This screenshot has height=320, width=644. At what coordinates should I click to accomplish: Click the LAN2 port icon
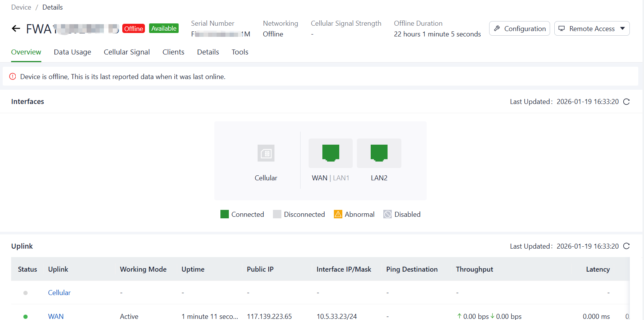(x=379, y=153)
